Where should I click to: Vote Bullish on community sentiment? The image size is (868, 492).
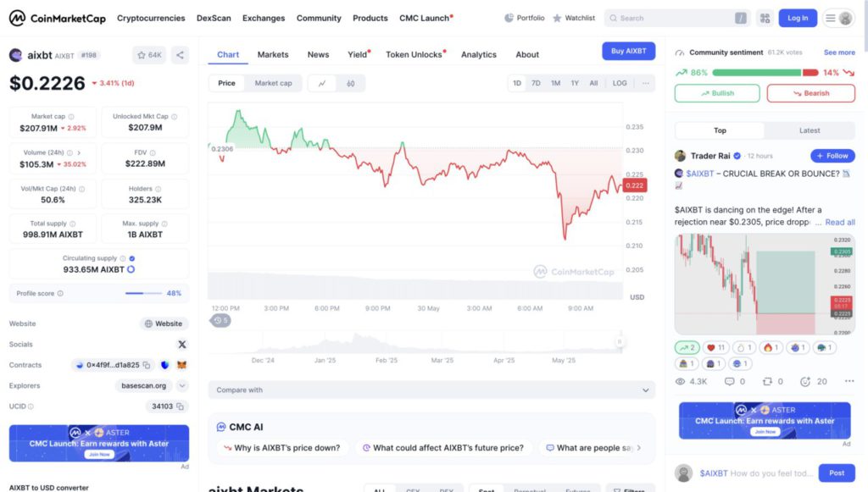(x=717, y=93)
